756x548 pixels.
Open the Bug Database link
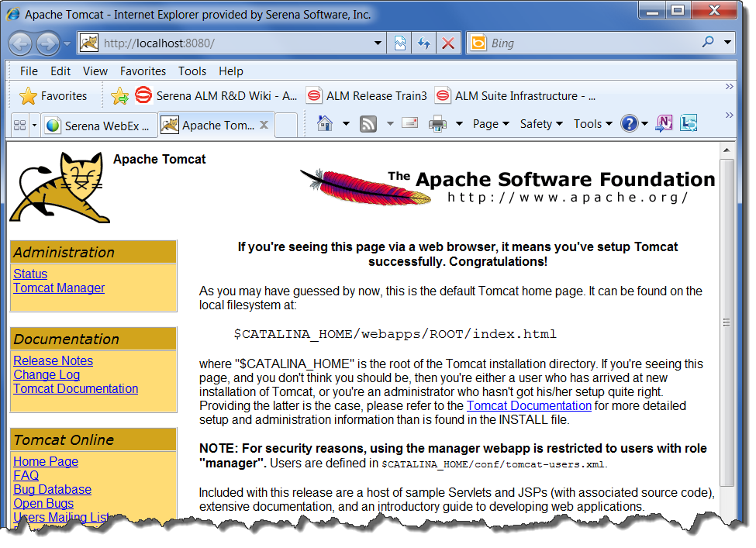coord(52,489)
